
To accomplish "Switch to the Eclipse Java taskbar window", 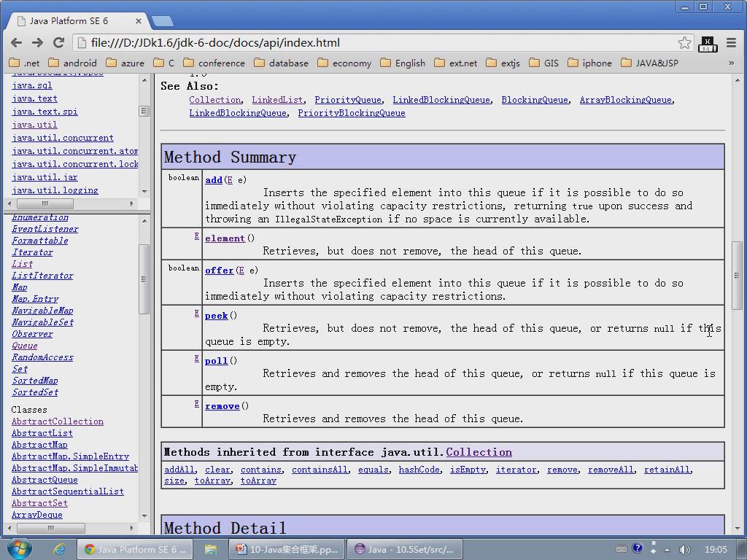I will [x=406, y=549].
